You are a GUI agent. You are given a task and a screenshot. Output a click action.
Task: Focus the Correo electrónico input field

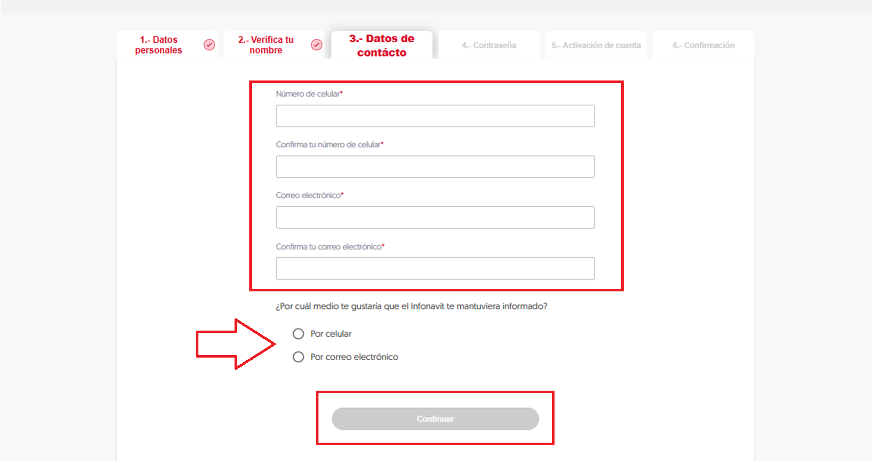(x=435, y=217)
